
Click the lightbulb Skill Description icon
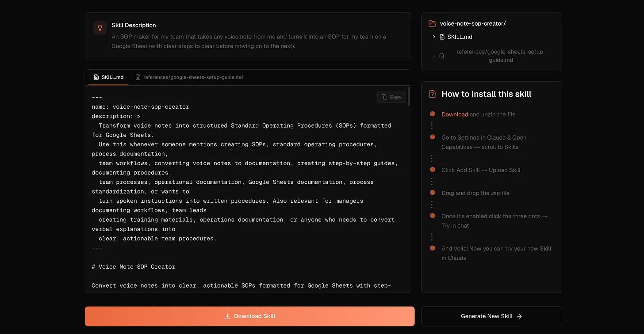[x=100, y=28]
